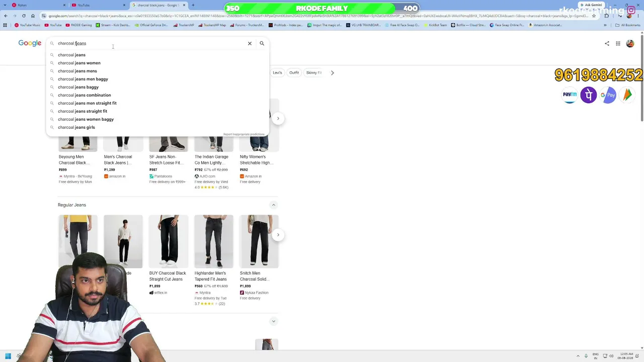Open the KickBot Team bookmark
Viewport: 644px width, 362px height.
435,25
